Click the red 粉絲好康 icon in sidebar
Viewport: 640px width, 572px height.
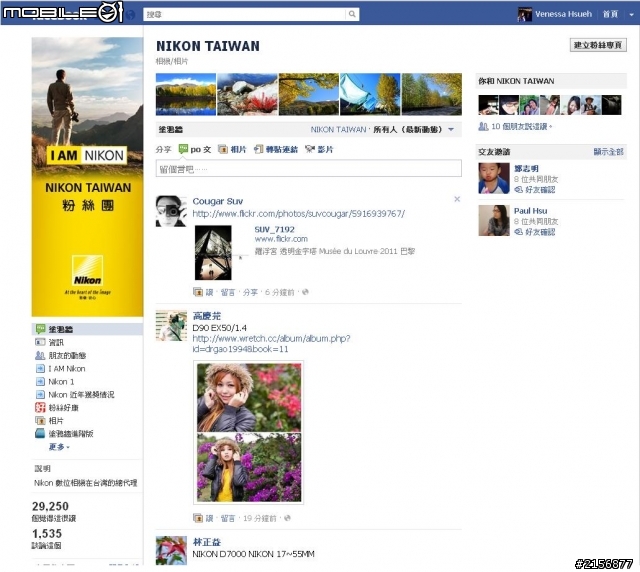point(40,407)
